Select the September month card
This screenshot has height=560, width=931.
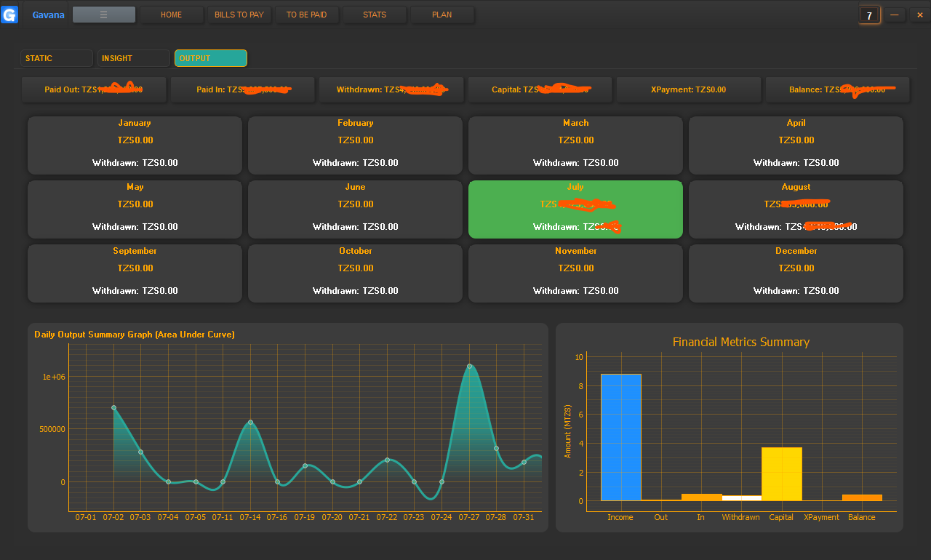pyautogui.click(x=135, y=273)
